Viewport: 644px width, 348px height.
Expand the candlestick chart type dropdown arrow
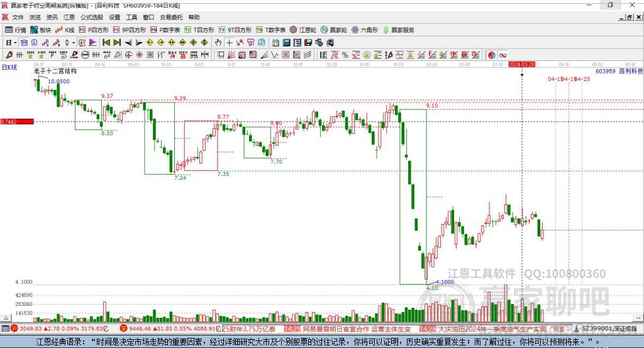[x=74, y=43]
